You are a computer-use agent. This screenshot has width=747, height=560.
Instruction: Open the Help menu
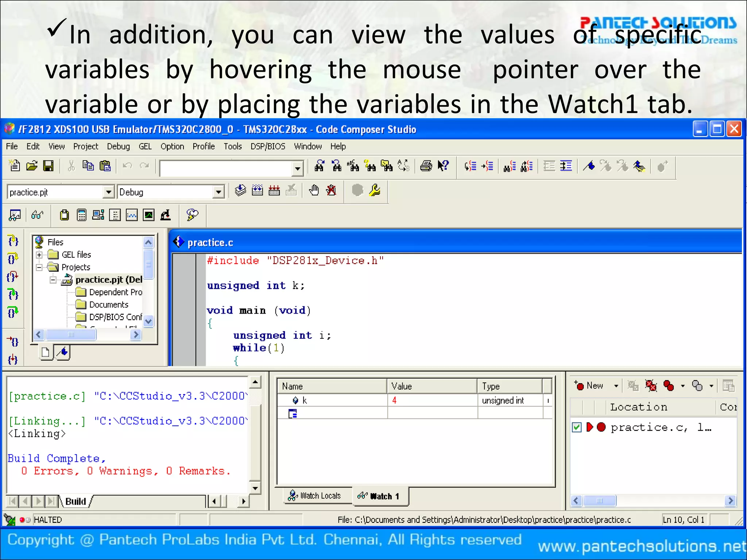(338, 146)
